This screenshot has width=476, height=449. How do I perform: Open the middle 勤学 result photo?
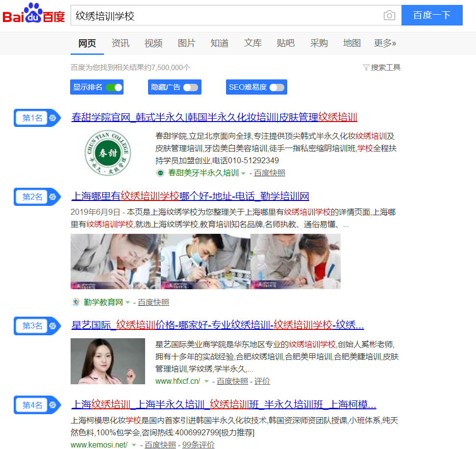click(205, 261)
